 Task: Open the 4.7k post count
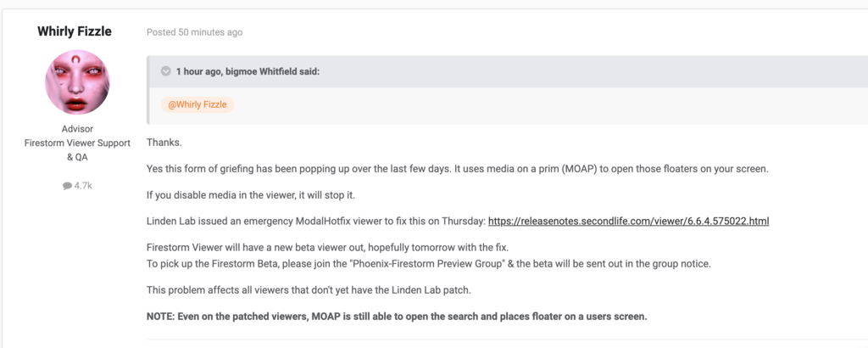click(x=83, y=186)
